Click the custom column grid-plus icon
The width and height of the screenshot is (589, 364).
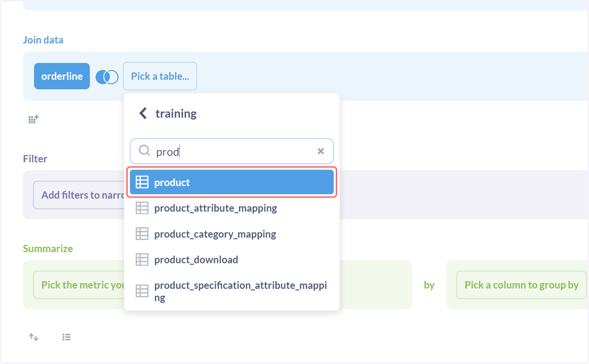[33, 119]
